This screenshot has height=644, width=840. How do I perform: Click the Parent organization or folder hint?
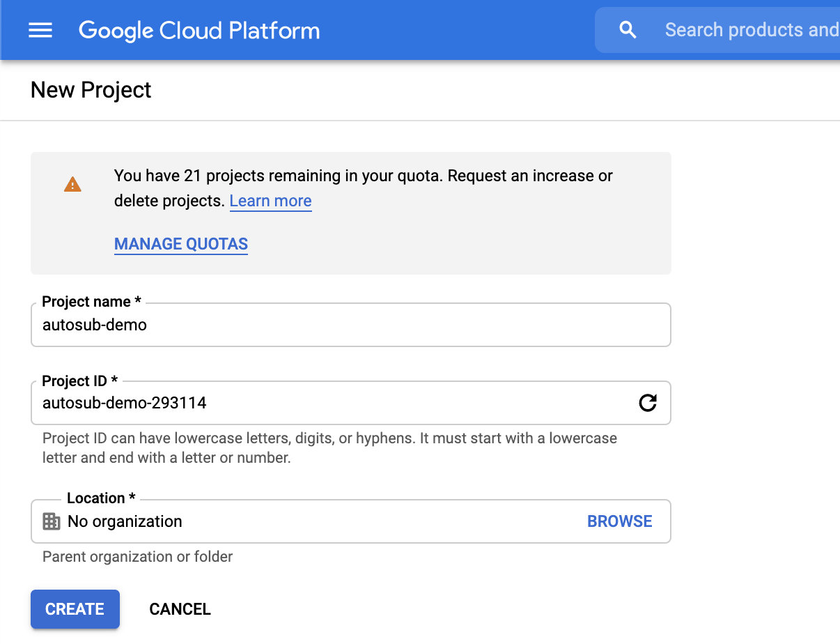137,557
